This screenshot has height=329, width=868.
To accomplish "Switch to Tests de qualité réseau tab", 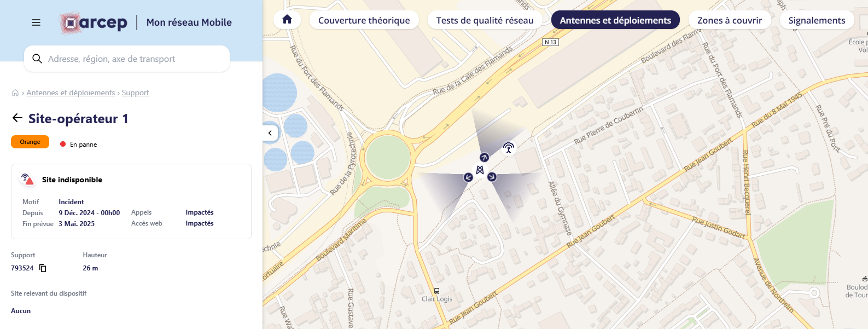I will 485,20.
